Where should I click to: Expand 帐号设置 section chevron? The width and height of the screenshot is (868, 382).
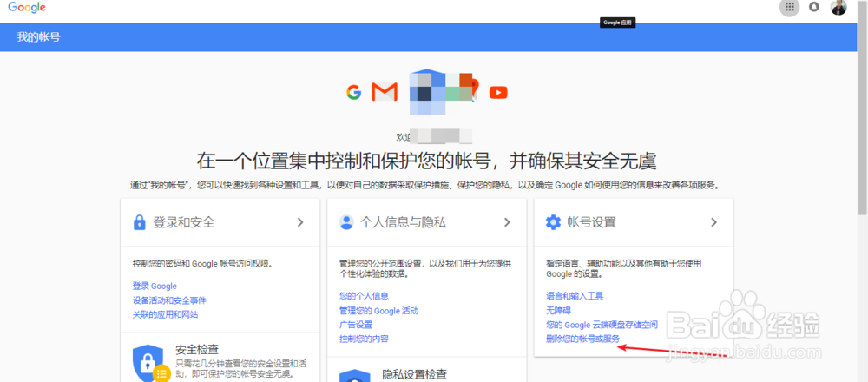click(x=714, y=222)
